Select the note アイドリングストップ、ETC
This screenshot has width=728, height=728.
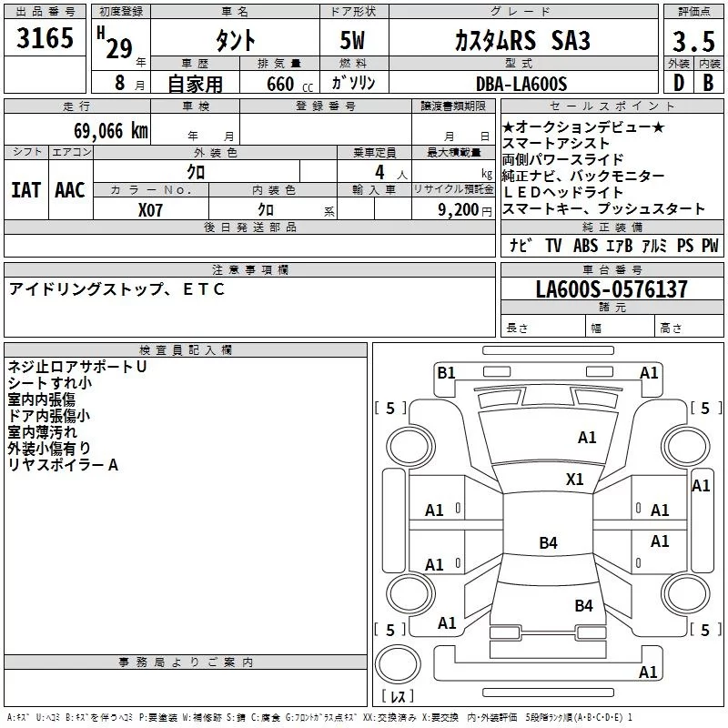pyautogui.click(x=117, y=289)
